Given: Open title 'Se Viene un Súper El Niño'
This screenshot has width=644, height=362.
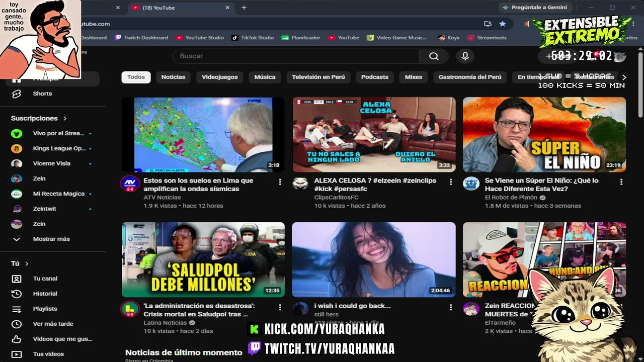Looking at the screenshot, I should pyautogui.click(x=541, y=185).
